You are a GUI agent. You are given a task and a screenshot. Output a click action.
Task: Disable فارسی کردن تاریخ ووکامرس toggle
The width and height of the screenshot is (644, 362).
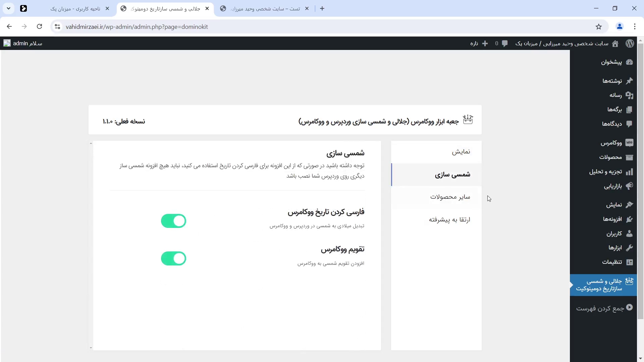point(173,221)
